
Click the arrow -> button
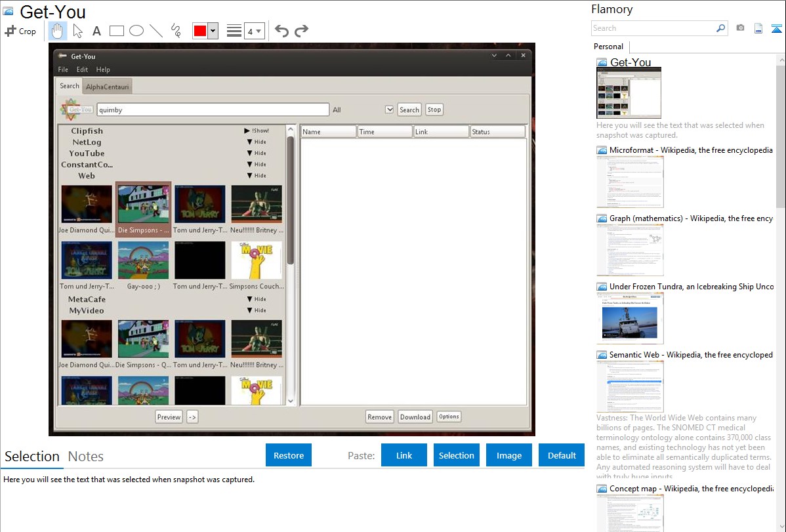pos(192,417)
